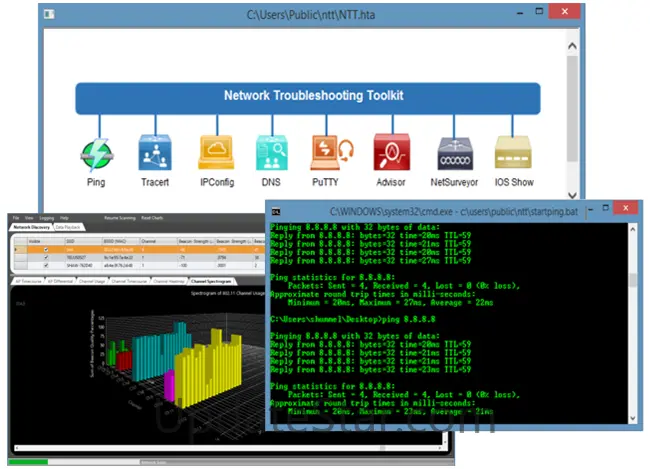
Task: Open the Channel Usage chart tab
Action: 92,281
